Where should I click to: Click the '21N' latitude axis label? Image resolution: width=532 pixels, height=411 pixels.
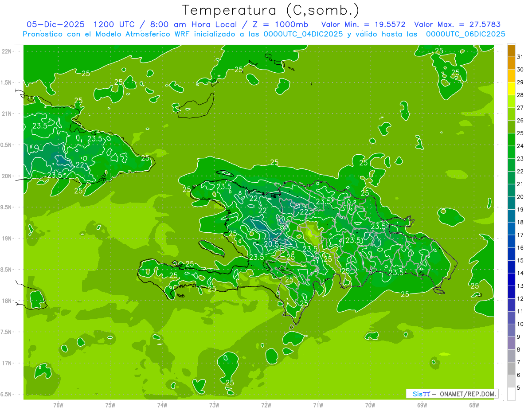point(8,114)
